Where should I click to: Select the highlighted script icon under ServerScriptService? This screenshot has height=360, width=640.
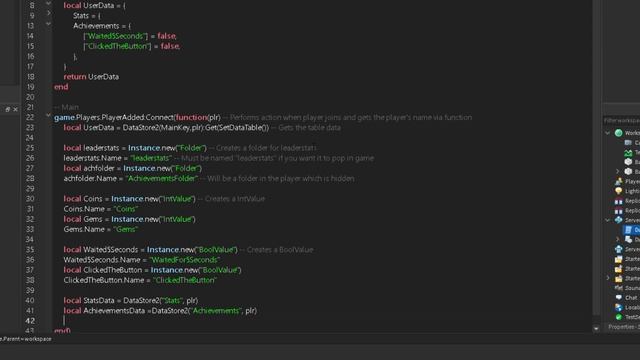pos(628,230)
